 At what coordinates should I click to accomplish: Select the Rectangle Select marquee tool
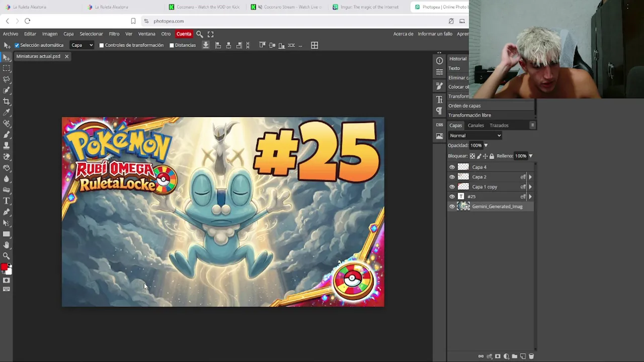pos(7,69)
